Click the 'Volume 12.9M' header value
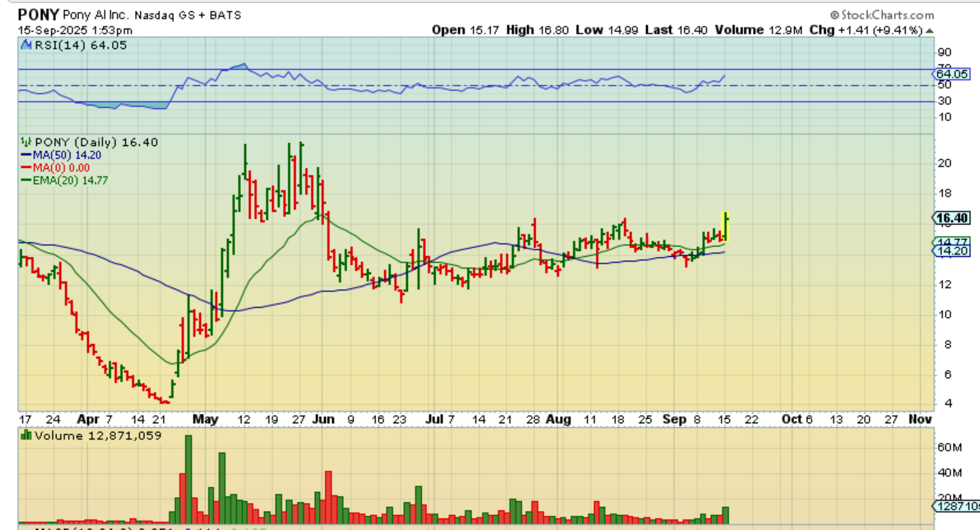Viewport: 980px width, 530px height. 759,30
